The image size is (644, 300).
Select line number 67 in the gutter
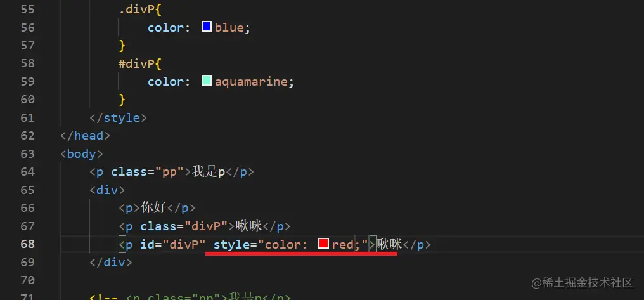[x=27, y=226]
